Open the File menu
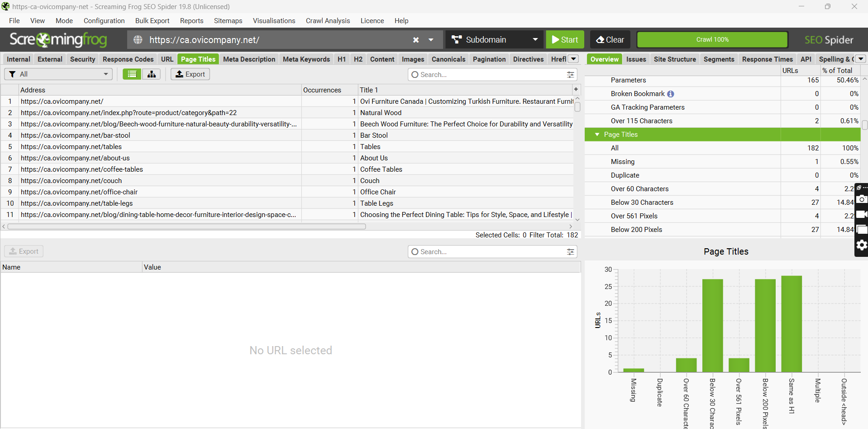Viewport: 868px width, 429px height. point(14,21)
